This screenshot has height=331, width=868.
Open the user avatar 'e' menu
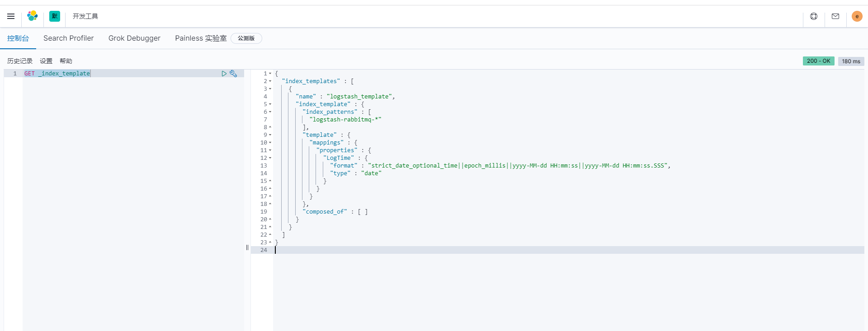tap(857, 16)
